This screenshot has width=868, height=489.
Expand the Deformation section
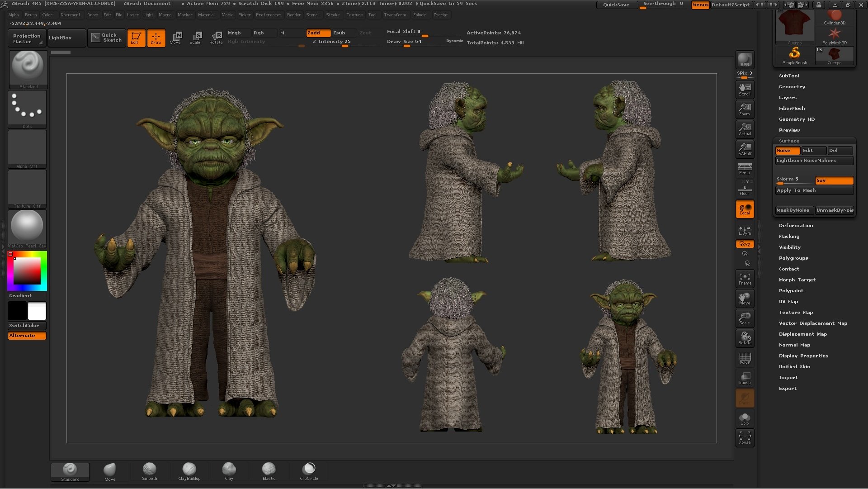click(x=795, y=226)
